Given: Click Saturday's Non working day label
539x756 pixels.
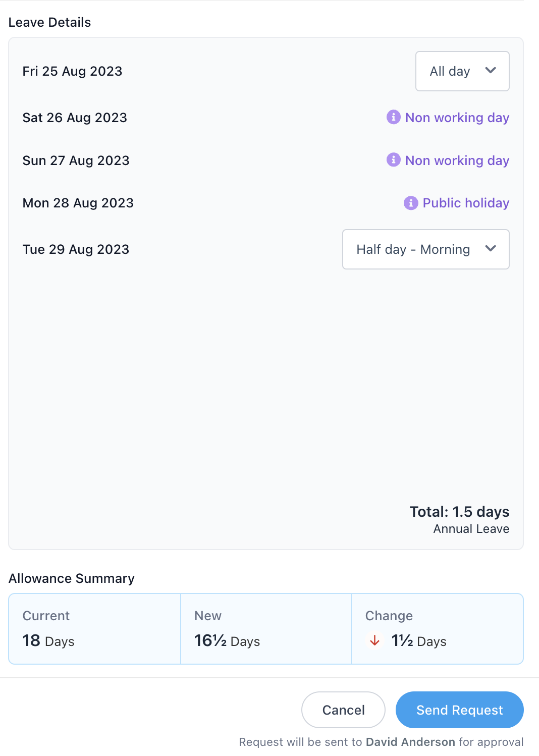Looking at the screenshot, I should [x=457, y=118].
